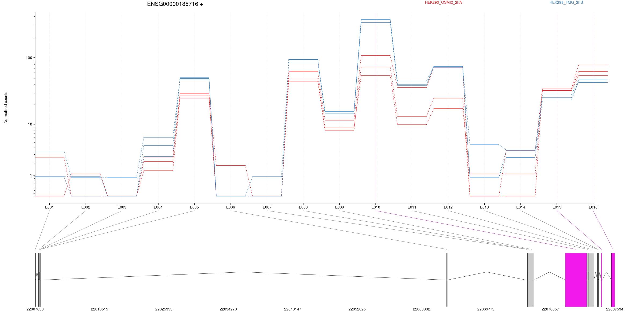Click exon label E001

point(49,207)
